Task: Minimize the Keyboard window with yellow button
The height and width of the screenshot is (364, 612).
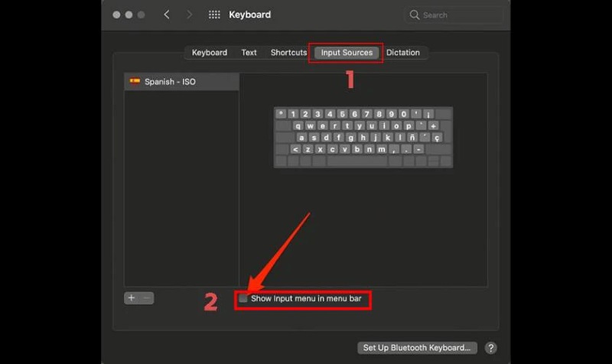Action: tap(129, 15)
